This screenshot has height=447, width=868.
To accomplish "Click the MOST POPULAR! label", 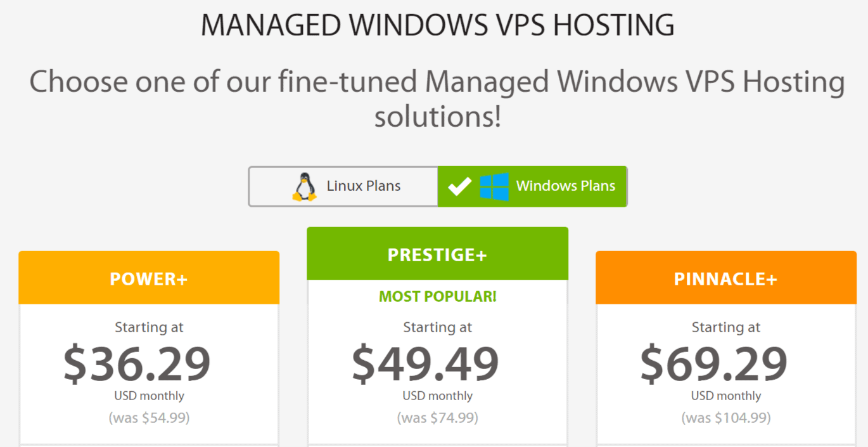I will click(x=437, y=295).
